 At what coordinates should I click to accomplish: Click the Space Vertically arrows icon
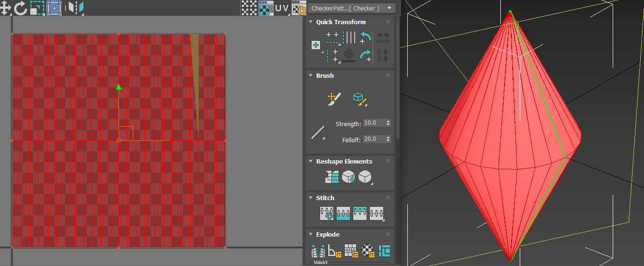383,55
